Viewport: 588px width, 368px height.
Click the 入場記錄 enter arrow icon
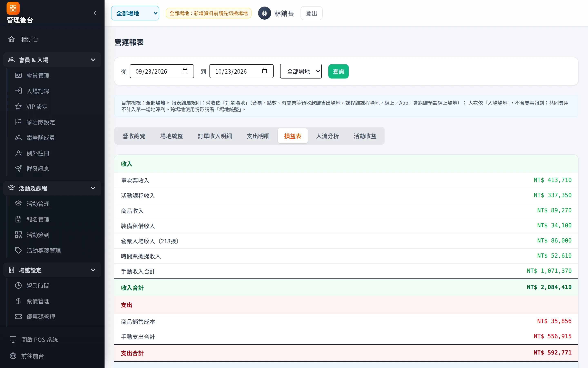click(x=18, y=91)
